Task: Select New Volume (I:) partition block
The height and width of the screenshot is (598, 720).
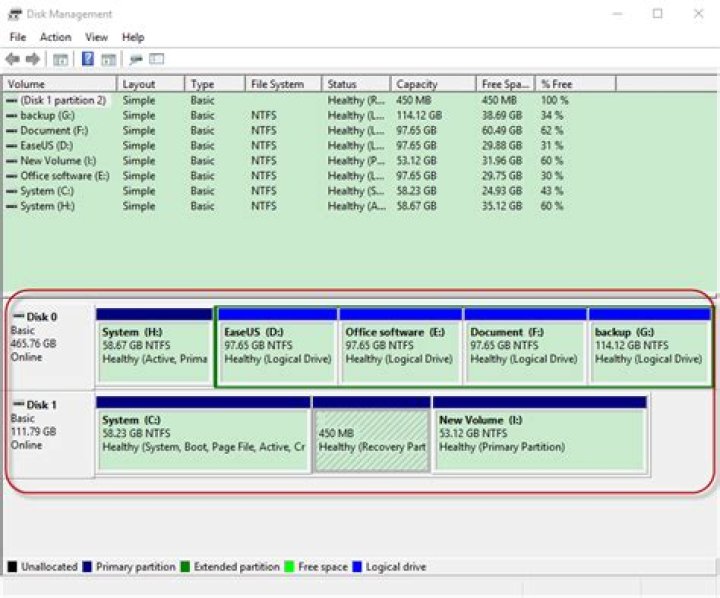Action: pyautogui.click(x=540, y=434)
